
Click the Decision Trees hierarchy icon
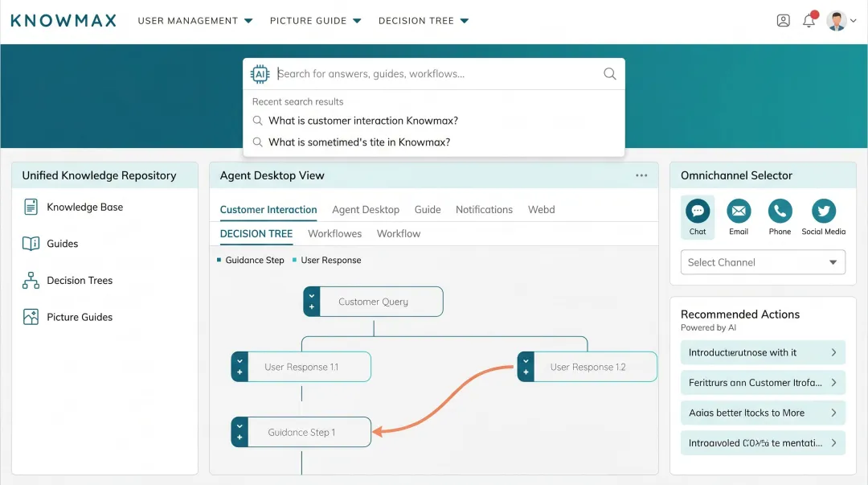tap(31, 281)
